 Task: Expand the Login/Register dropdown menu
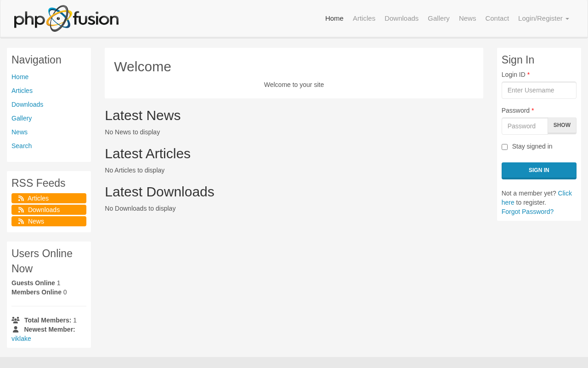[x=543, y=18]
